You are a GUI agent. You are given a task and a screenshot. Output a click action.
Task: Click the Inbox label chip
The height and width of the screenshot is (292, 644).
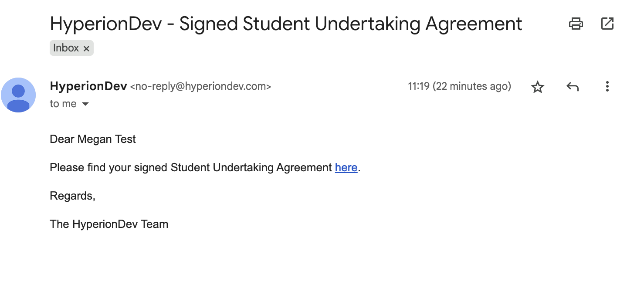pos(66,48)
